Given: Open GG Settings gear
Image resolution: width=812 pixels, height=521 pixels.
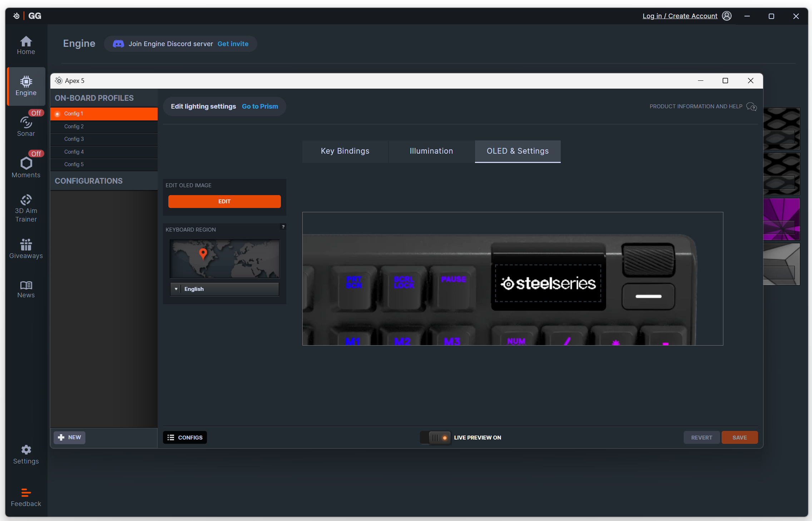Looking at the screenshot, I should tap(26, 455).
